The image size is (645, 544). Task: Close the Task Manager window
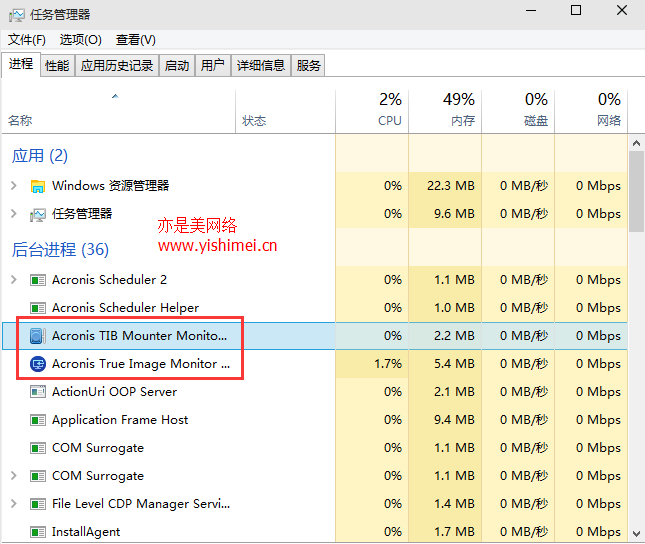click(x=622, y=11)
